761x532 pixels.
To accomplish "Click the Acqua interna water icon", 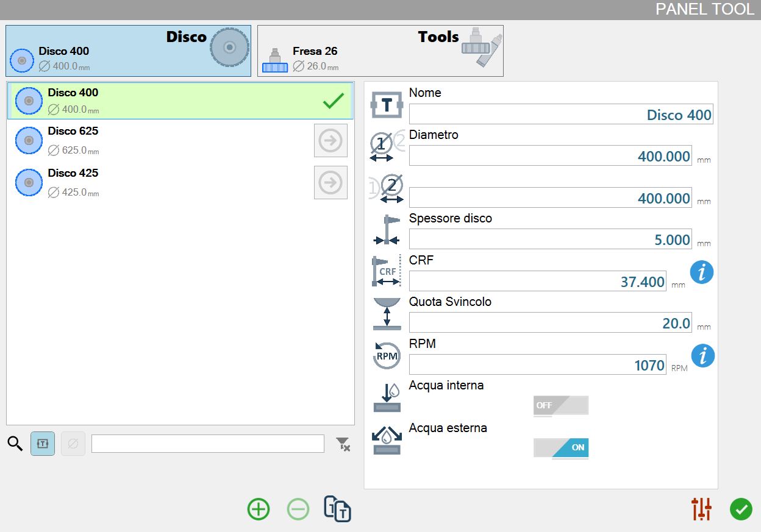I will pyautogui.click(x=387, y=398).
